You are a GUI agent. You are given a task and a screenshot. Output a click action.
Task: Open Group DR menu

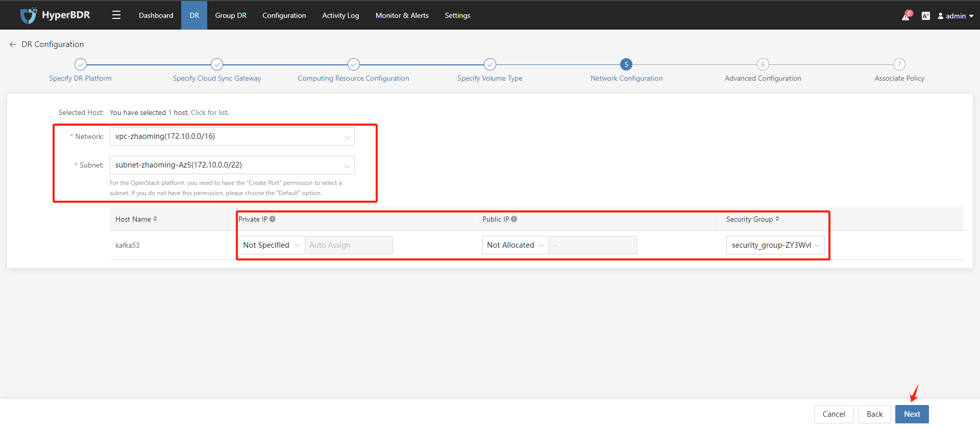[x=231, y=15]
